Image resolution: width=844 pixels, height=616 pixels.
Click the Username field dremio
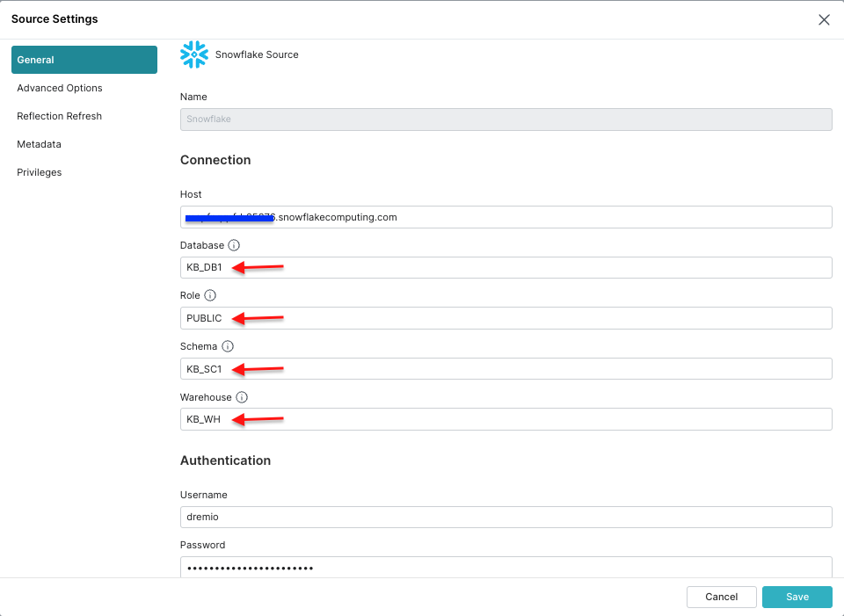[506, 517]
